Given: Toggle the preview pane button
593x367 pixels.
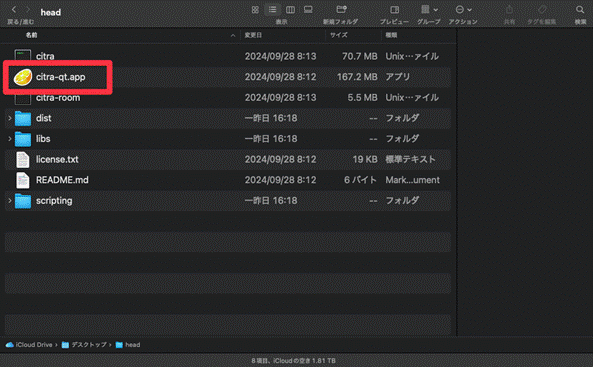Looking at the screenshot, I should pos(394,10).
